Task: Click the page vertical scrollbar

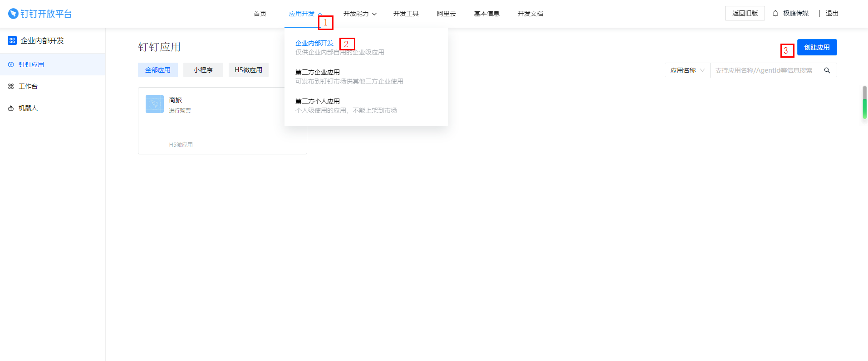Action: pos(865,103)
